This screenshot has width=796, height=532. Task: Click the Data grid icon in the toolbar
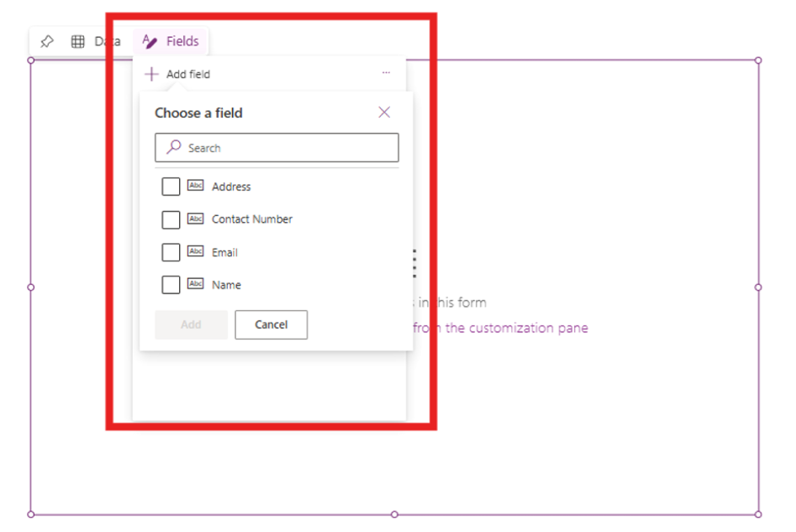77,40
